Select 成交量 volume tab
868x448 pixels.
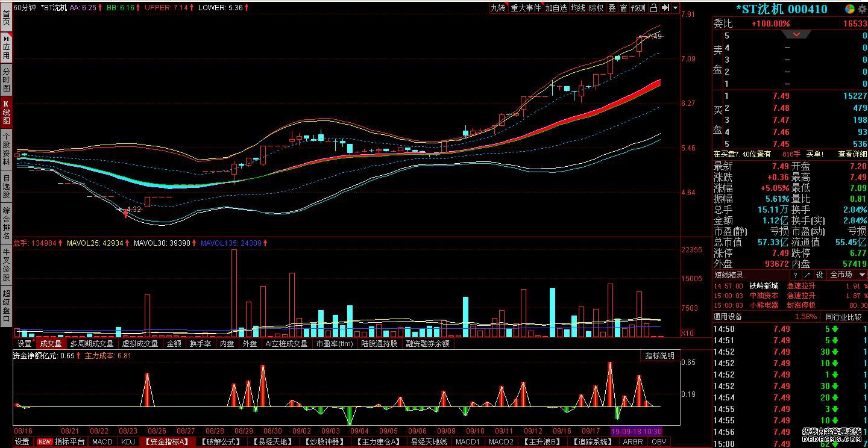click(51, 344)
